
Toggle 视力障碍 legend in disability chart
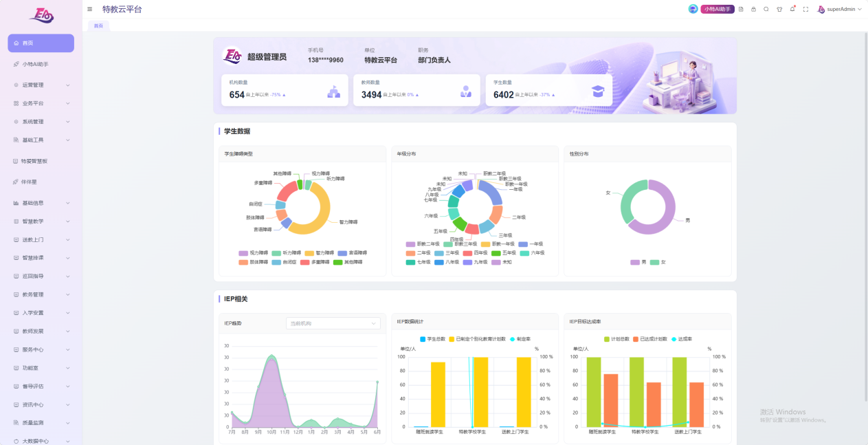coord(254,253)
